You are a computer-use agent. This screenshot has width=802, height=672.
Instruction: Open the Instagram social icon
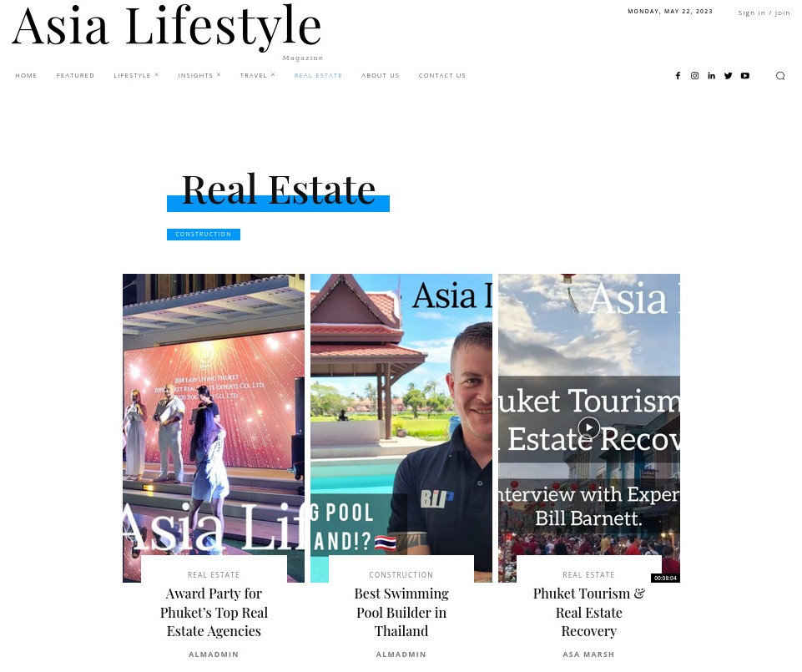(x=694, y=76)
